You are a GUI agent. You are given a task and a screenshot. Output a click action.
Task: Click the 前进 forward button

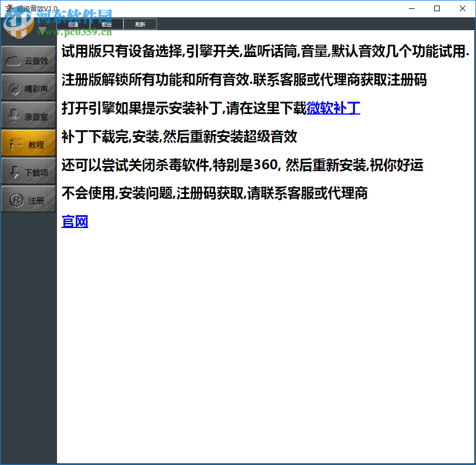click(106, 24)
